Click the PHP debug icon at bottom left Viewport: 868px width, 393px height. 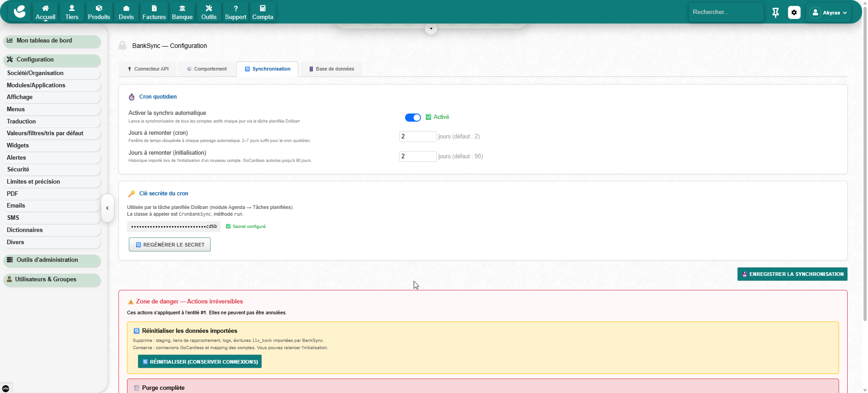(x=5, y=388)
